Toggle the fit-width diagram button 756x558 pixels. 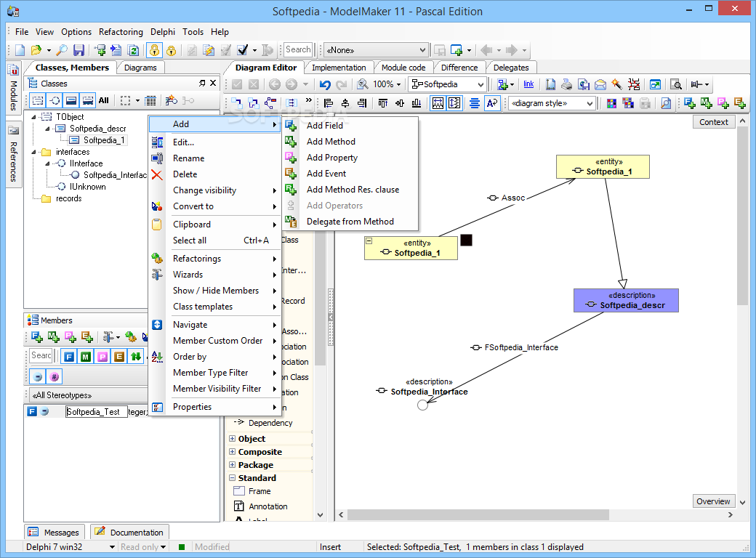438,103
